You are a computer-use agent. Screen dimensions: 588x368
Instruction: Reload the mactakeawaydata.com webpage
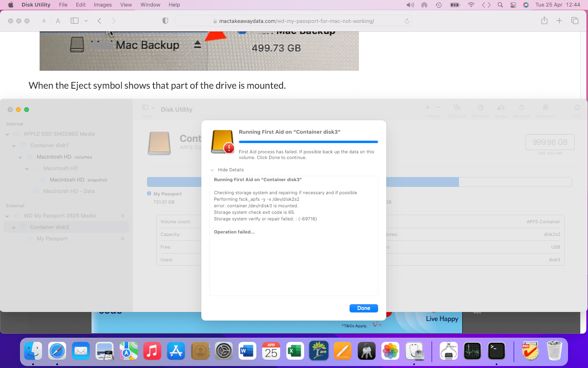tap(407, 20)
